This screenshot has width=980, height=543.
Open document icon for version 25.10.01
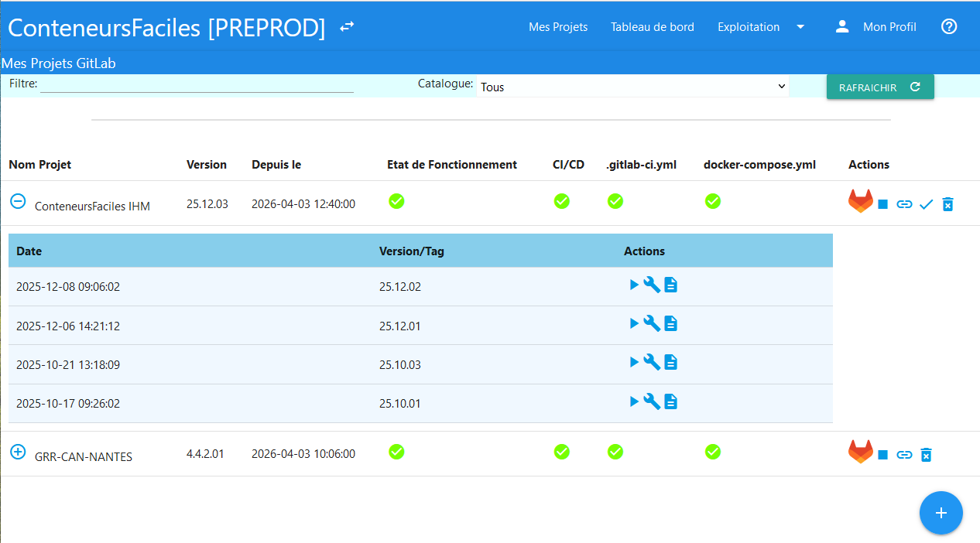coord(671,401)
